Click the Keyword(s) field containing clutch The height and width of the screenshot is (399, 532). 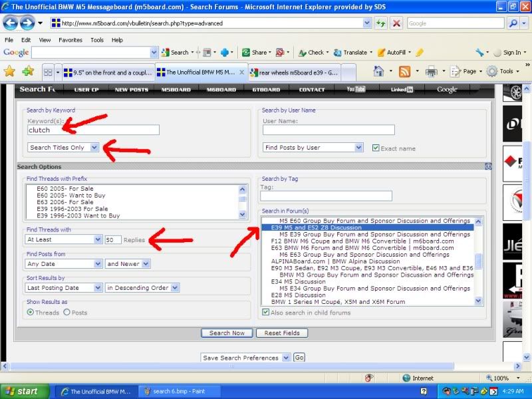click(93, 130)
